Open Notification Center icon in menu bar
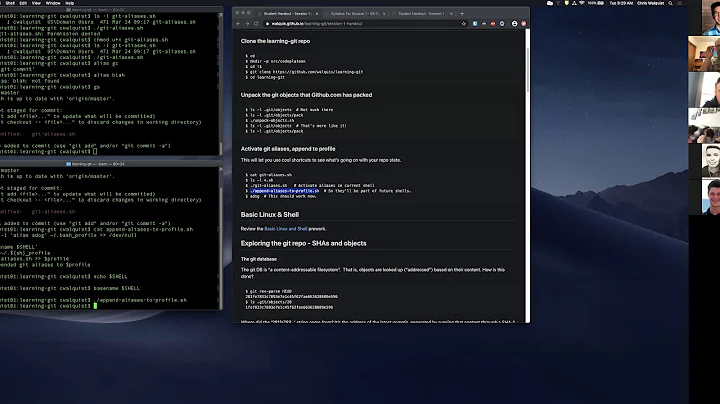 tap(680, 3)
